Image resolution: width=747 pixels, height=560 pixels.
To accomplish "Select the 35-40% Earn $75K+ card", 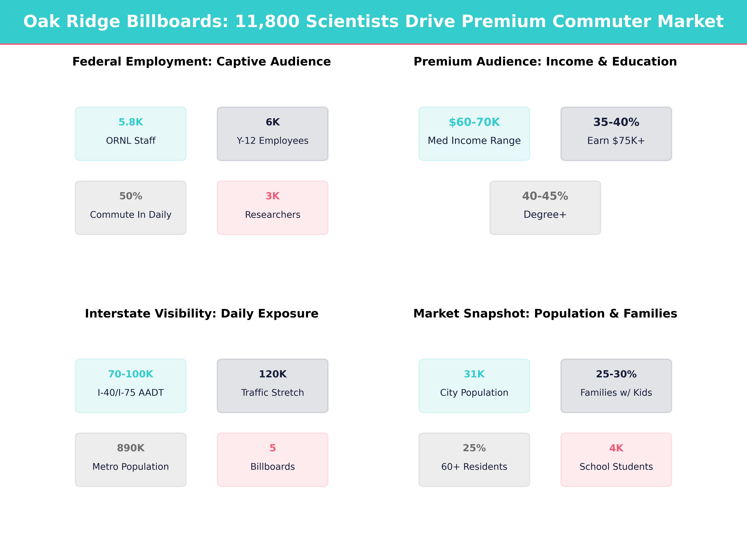I will pos(616,134).
